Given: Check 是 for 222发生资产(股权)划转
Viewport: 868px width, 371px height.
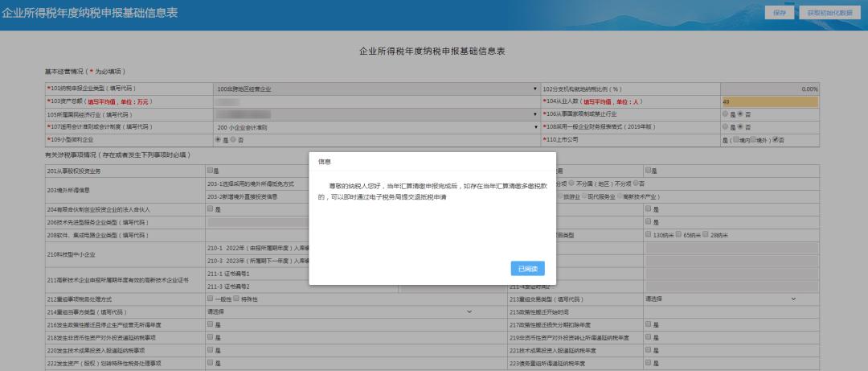Looking at the screenshot, I should tap(211, 363).
